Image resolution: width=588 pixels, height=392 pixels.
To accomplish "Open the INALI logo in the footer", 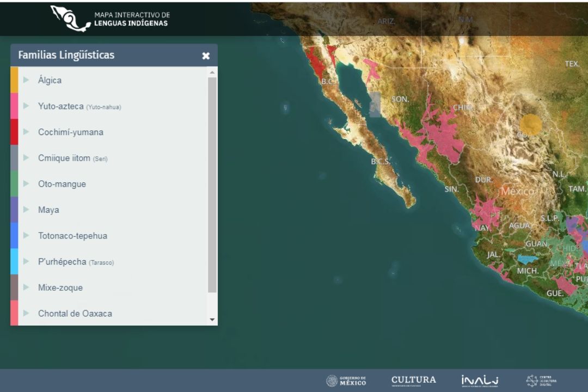I will [x=480, y=381].
